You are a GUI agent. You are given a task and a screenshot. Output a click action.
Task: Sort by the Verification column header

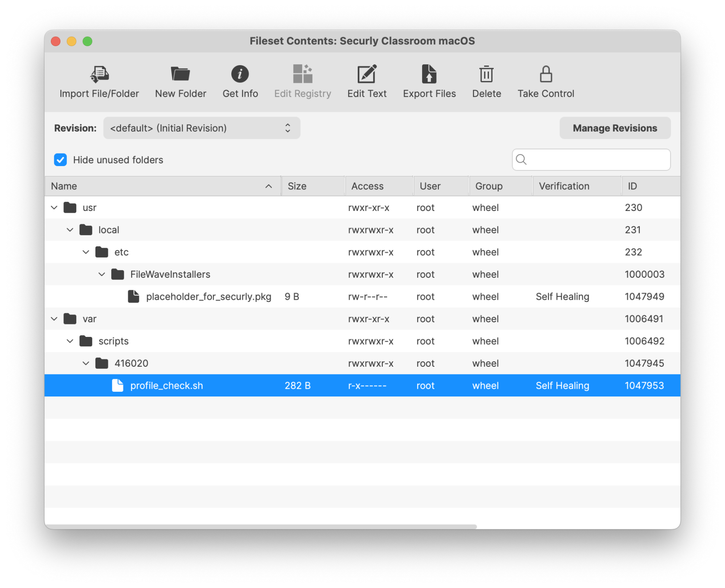577,186
